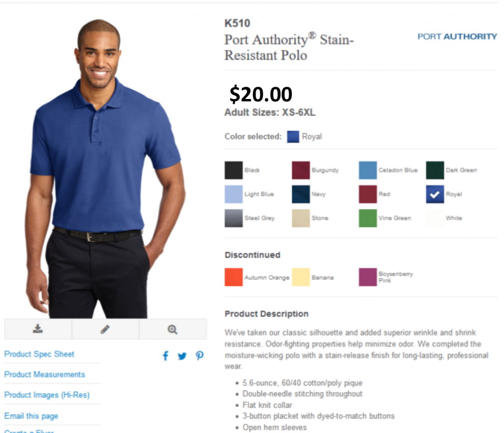Click the pencil edit icon below photo

(105, 329)
